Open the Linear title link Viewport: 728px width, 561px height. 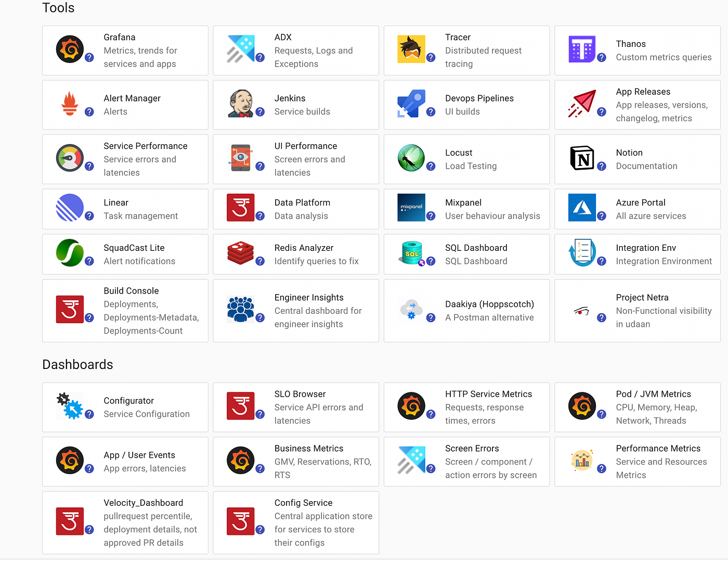point(116,202)
